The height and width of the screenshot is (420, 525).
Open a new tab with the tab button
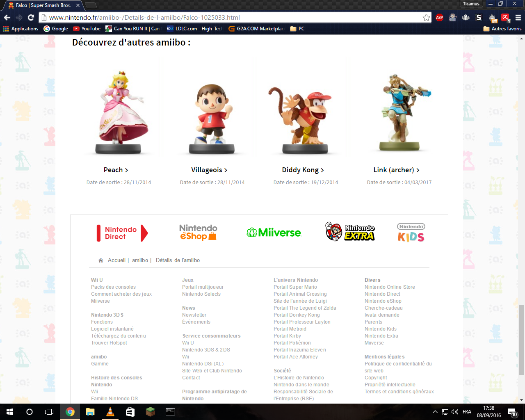click(91, 5)
